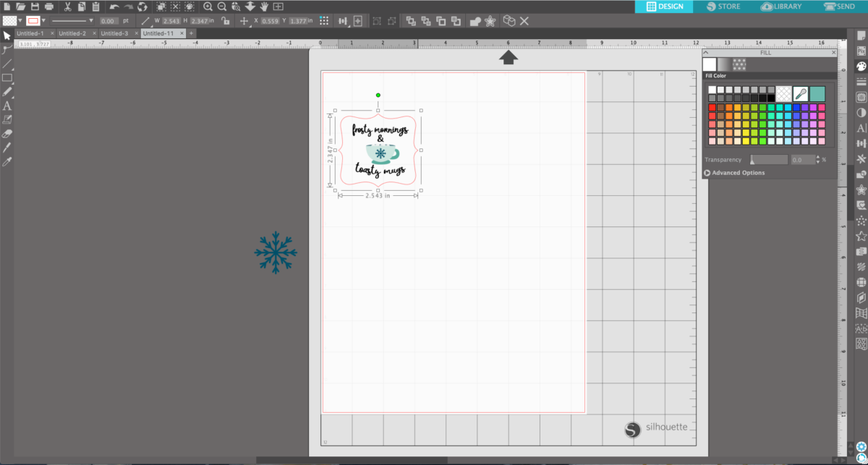Switch to the LIBRARY tab

point(780,7)
